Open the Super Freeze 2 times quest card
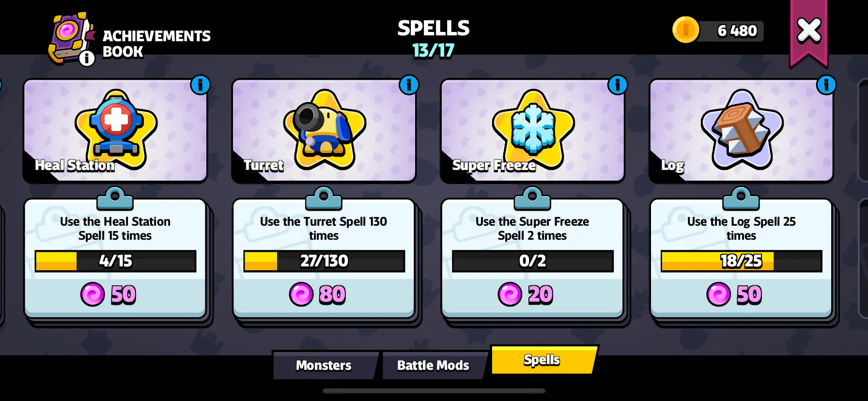The height and width of the screenshot is (401, 868). pos(532,258)
